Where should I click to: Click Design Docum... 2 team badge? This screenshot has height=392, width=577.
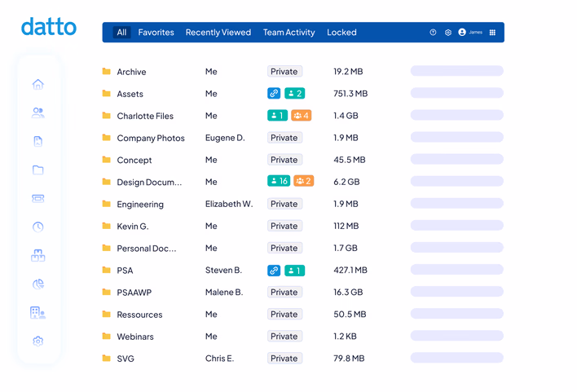(x=304, y=181)
